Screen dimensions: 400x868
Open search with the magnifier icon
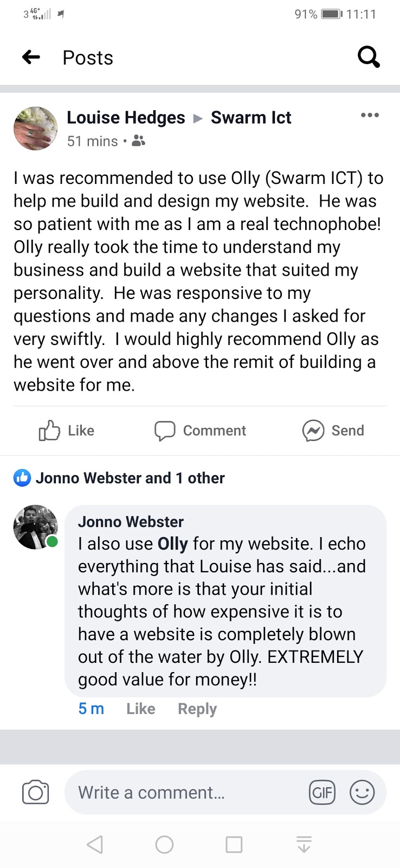coord(369,57)
